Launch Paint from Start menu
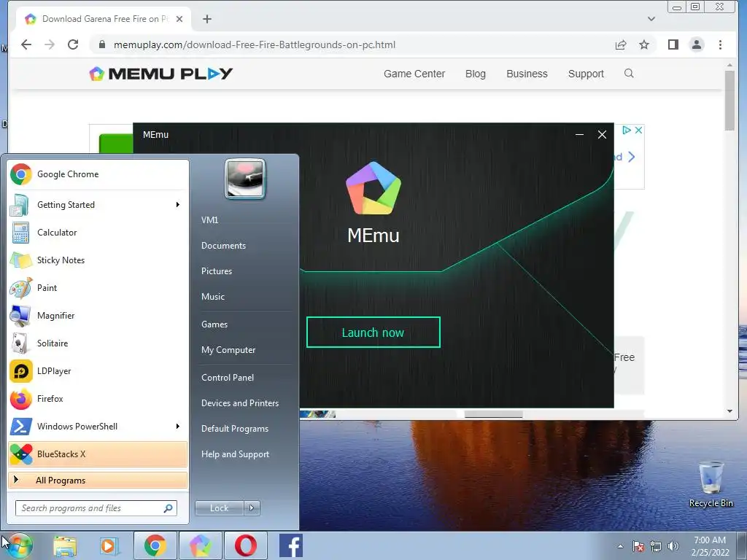Image resolution: width=747 pixels, height=560 pixels. [98, 287]
